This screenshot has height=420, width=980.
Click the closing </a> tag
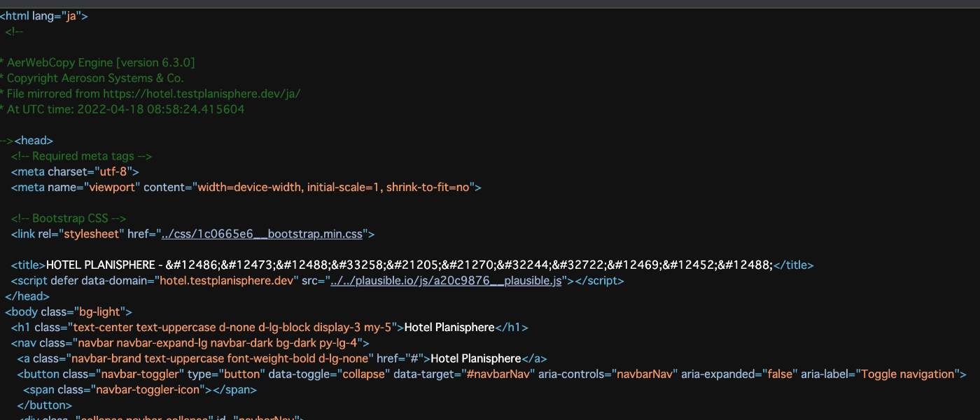tap(534, 358)
